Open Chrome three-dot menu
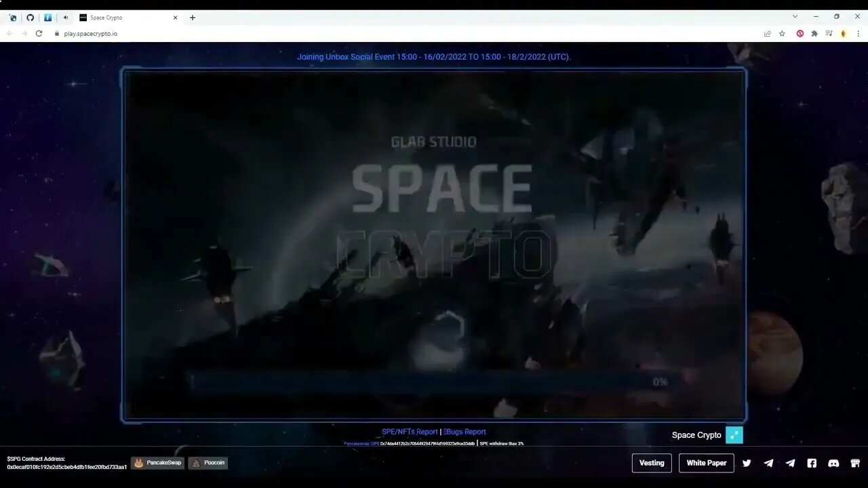The height and width of the screenshot is (488, 868). tap(858, 33)
